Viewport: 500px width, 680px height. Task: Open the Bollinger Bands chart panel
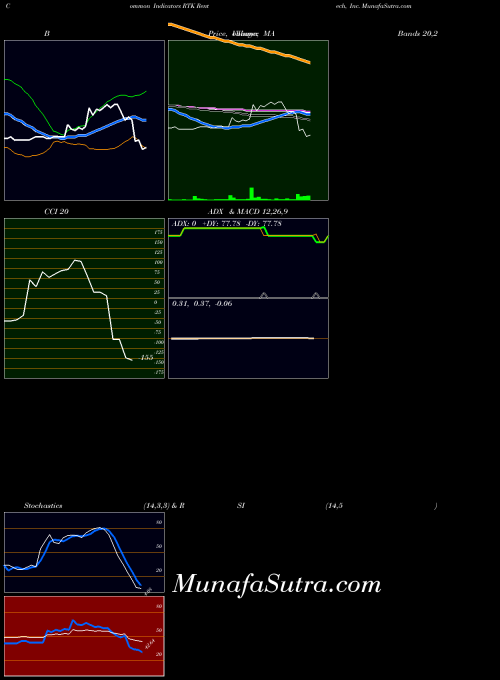(x=85, y=121)
